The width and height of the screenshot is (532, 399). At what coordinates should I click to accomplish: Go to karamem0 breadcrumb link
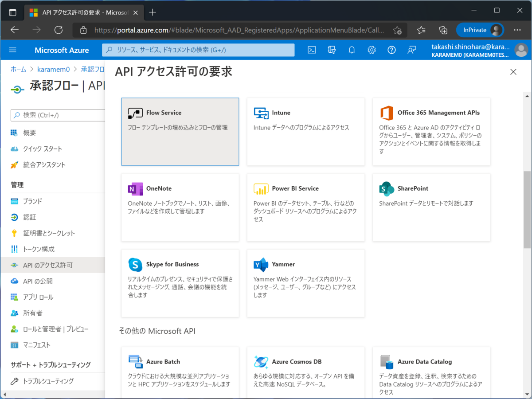point(55,69)
